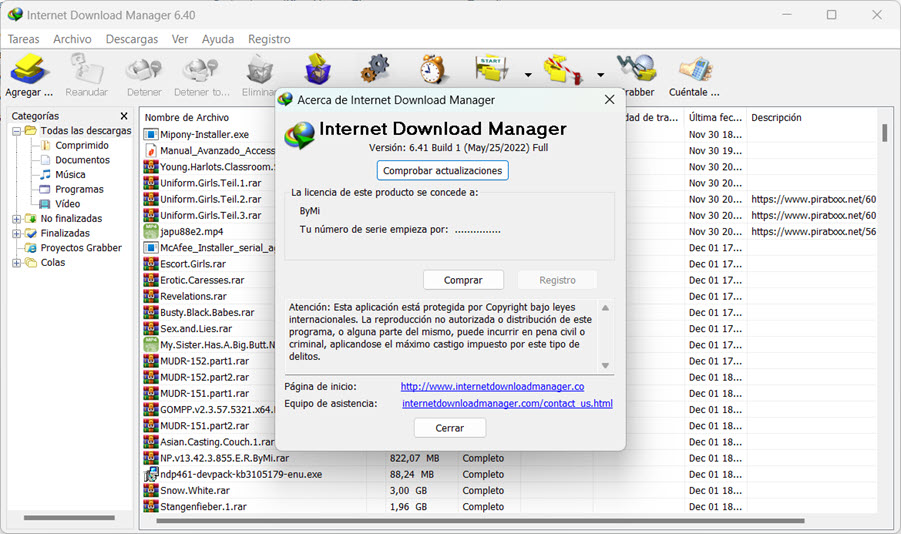Collapse the Todas las descargas tree node
901x534 pixels.
click(x=17, y=131)
